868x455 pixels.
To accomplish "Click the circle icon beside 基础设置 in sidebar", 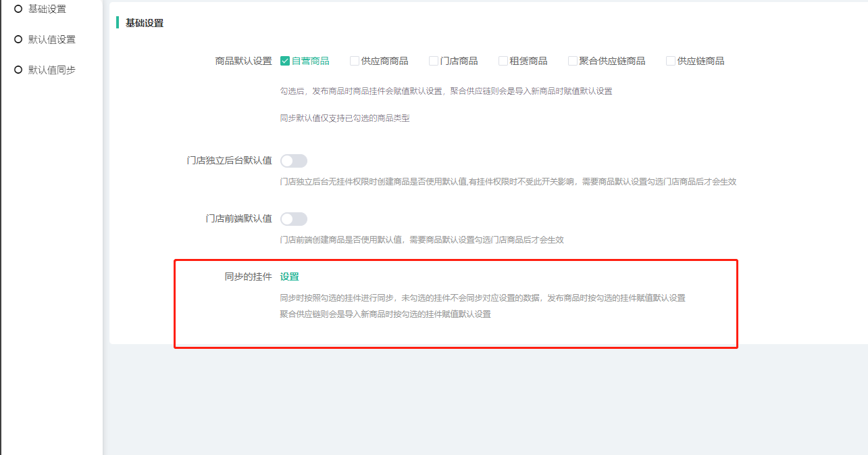I will point(18,9).
